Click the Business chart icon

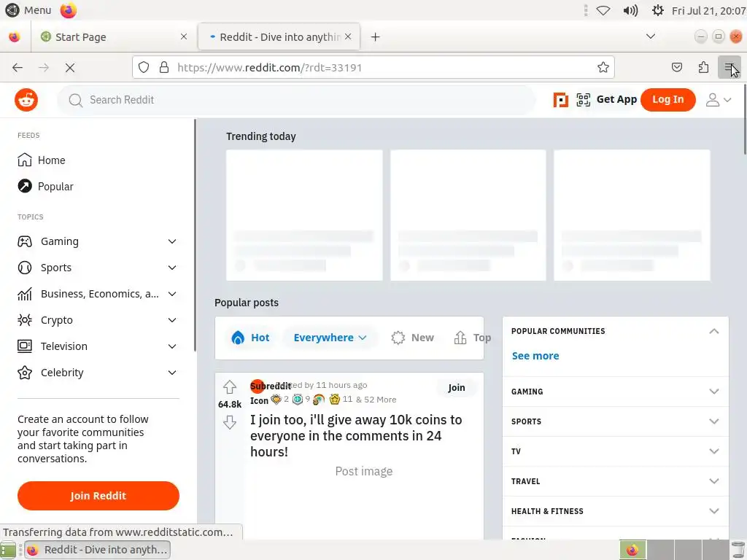click(25, 295)
